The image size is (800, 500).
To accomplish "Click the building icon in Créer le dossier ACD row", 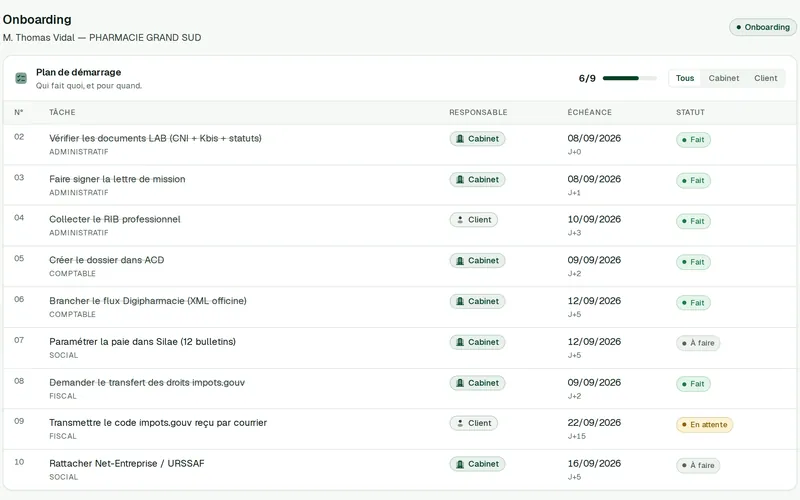I will [x=460, y=261].
